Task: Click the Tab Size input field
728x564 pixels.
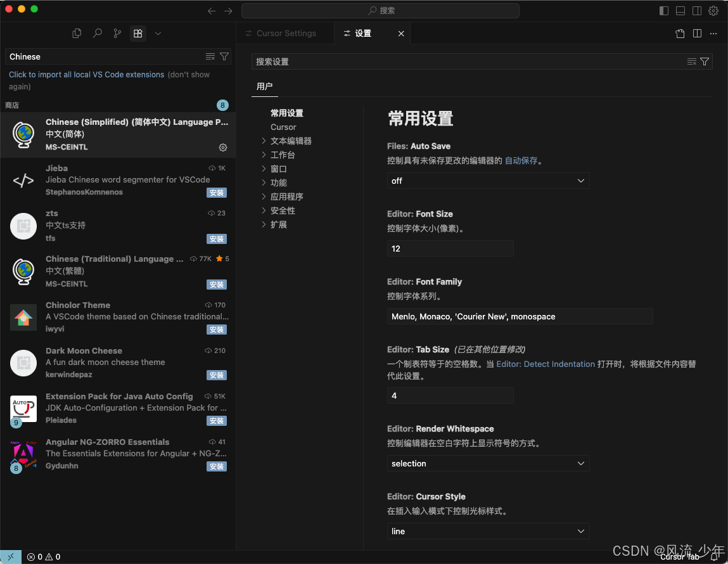Action: (450, 395)
